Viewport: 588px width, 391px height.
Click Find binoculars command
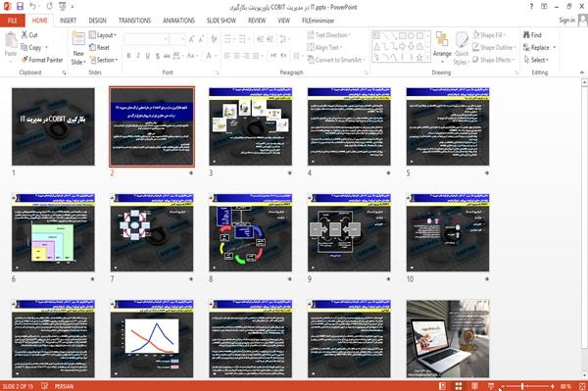click(x=532, y=35)
